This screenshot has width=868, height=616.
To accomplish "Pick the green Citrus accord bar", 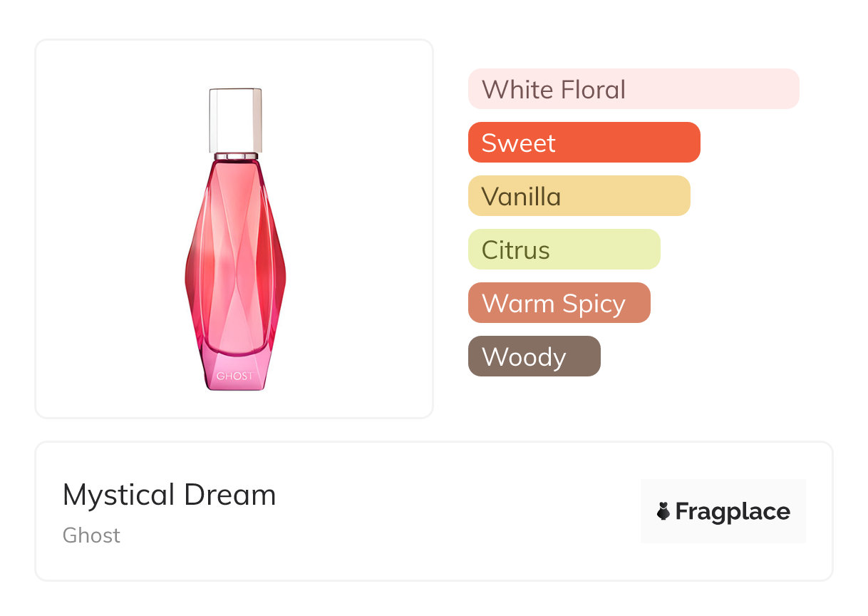I will point(564,250).
